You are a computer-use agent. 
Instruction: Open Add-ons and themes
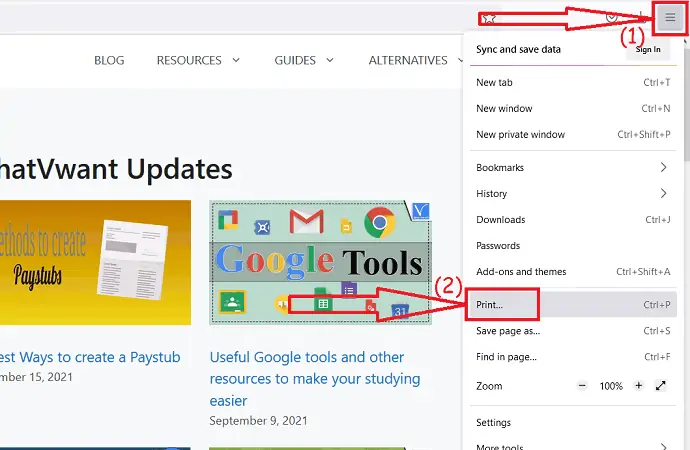tap(573, 271)
